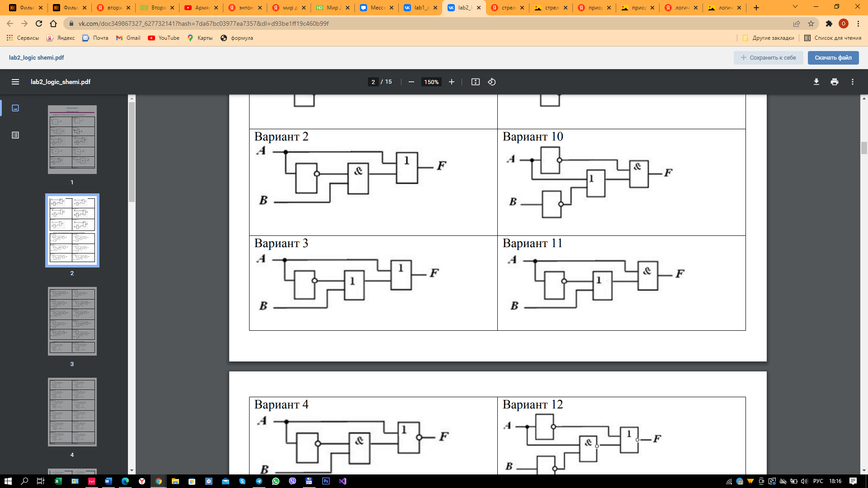Open Telegram from the taskbar
The height and width of the screenshot is (488, 868).
(259, 481)
